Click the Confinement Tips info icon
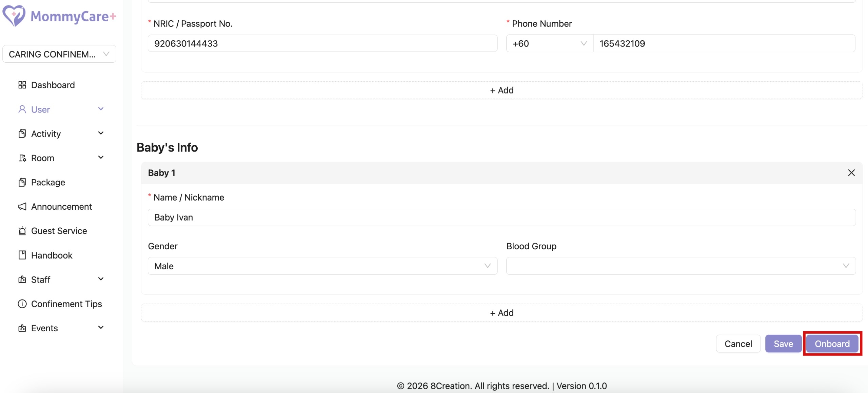868x393 pixels. 22,304
